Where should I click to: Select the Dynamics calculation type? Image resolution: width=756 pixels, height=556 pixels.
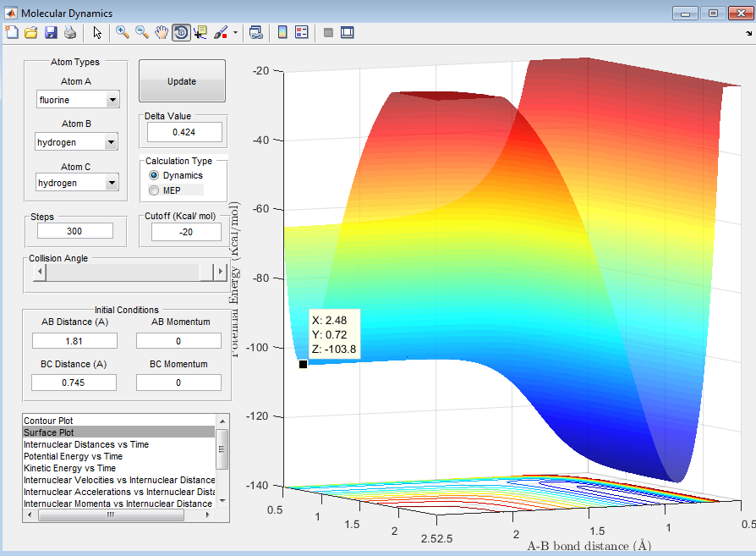(154, 175)
